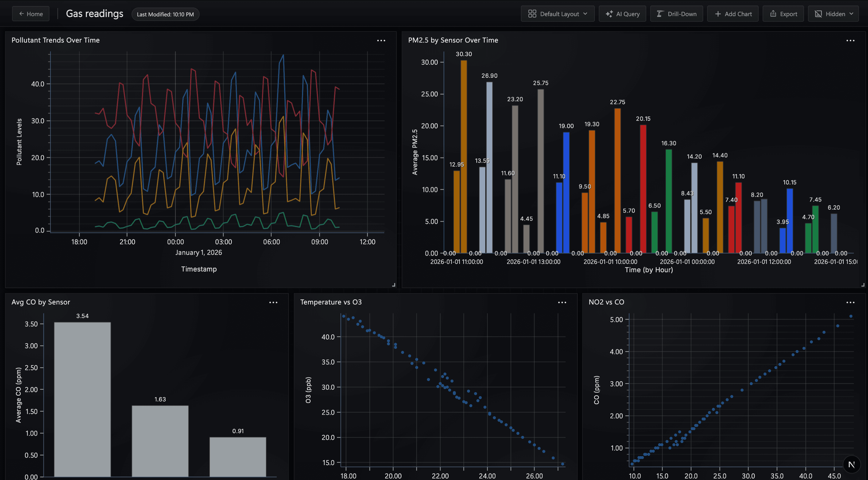Image resolution: width=868 pixels, height=480 pixels.
Task: Click the 16.30 green PM2.5 bar
Action: coord(669,201)
